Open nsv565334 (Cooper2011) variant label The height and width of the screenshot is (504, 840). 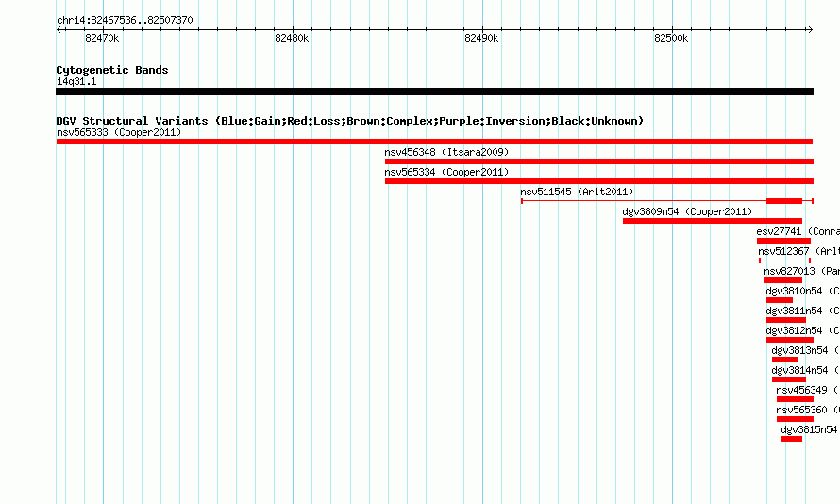pyautogui.click(x=446, y=172)
